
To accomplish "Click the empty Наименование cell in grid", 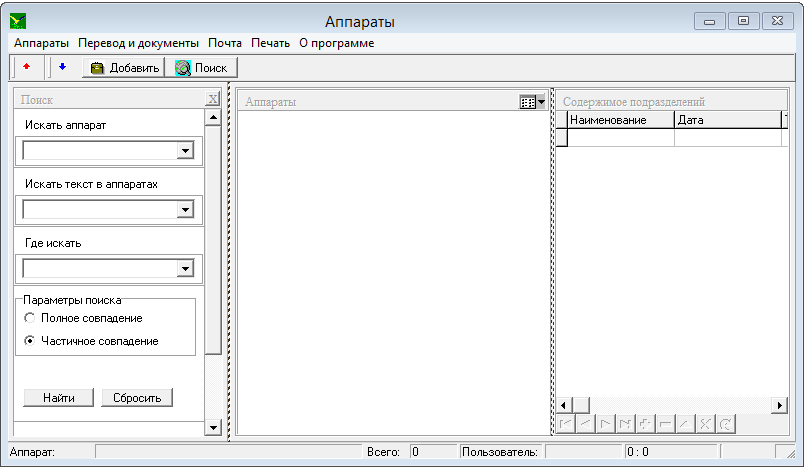I will tap(621, 138).
